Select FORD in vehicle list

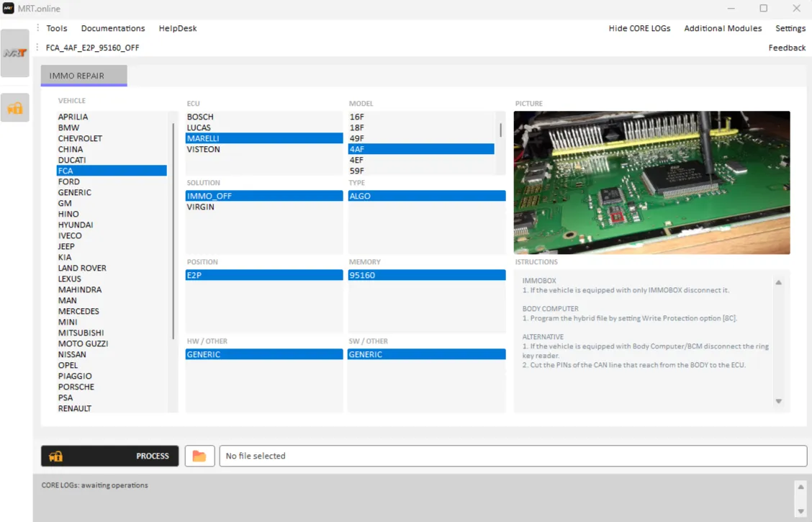pyautogui.click(x=112, y=181)
